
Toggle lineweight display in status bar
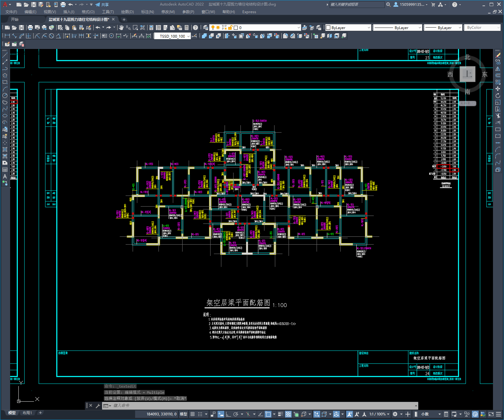281,414
